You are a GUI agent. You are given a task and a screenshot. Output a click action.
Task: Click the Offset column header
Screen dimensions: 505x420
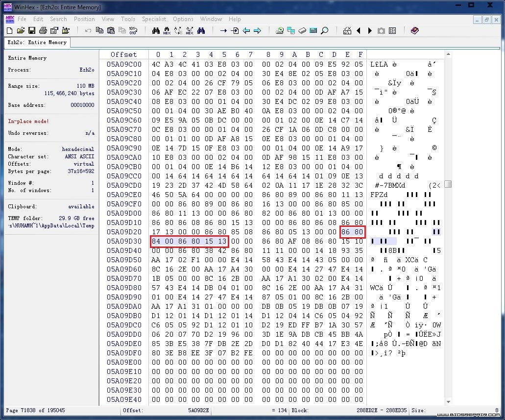click(123, 54)
